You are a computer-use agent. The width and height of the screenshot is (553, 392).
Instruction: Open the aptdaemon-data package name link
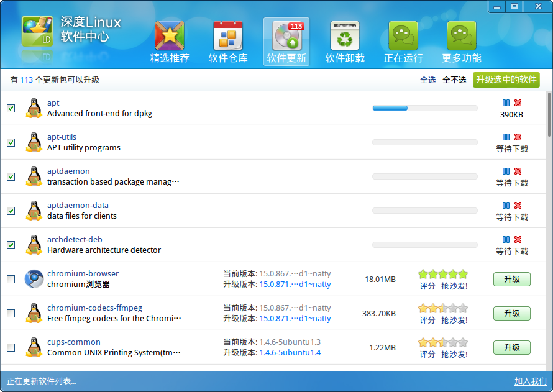[x=78, y=205]
